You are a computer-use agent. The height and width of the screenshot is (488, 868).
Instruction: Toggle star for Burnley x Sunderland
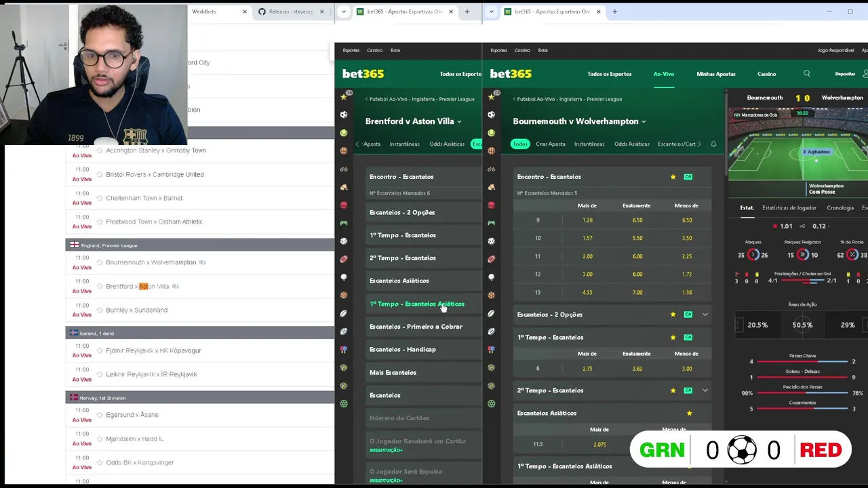click(99, 310)
